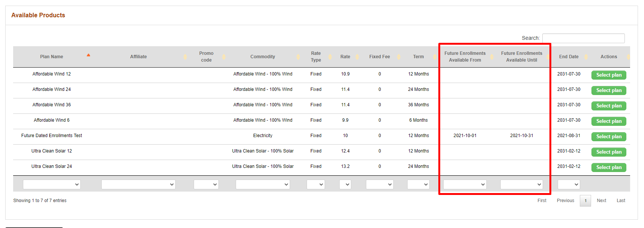Select plan for Affordable Wind 24

(x=609, y=91)
